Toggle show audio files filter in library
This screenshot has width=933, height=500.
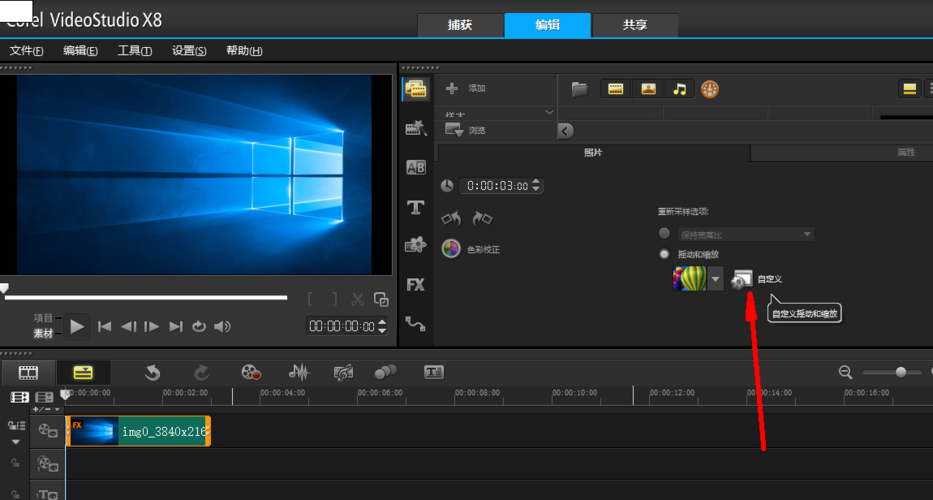click(x=680, y=89)
